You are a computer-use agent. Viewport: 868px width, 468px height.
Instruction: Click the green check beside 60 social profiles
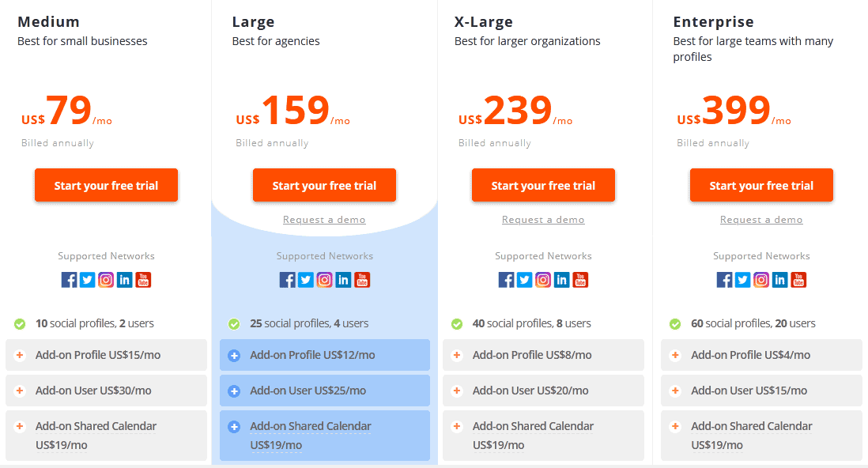(674, 323)
